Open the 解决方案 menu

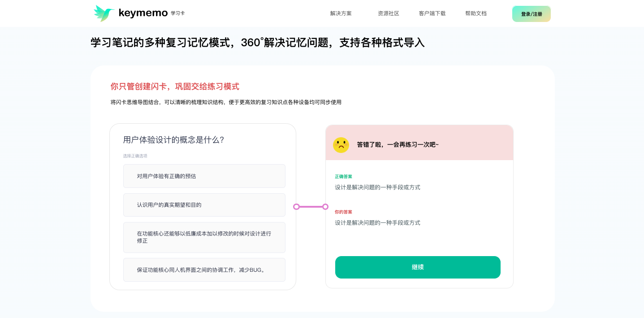(341, 13)
